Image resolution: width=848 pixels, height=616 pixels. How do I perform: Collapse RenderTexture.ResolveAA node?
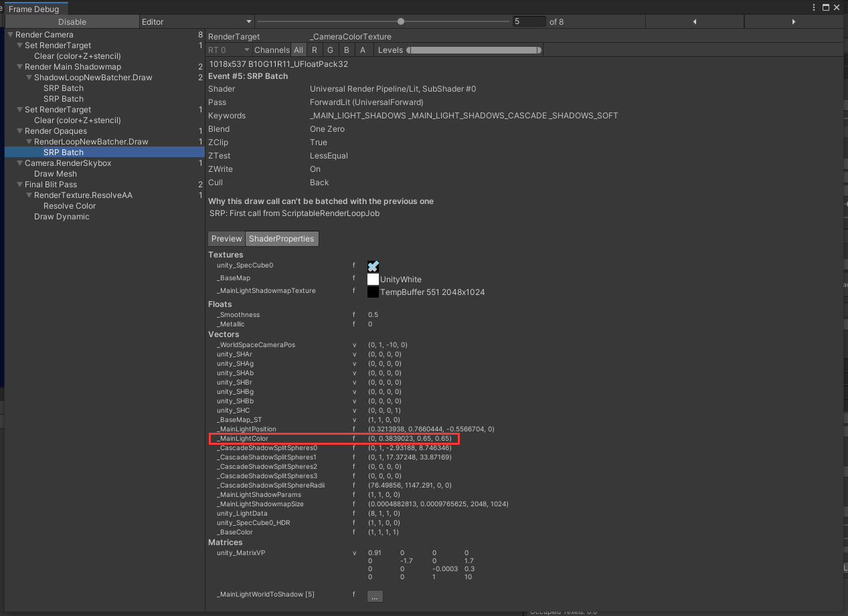[29, 195]
